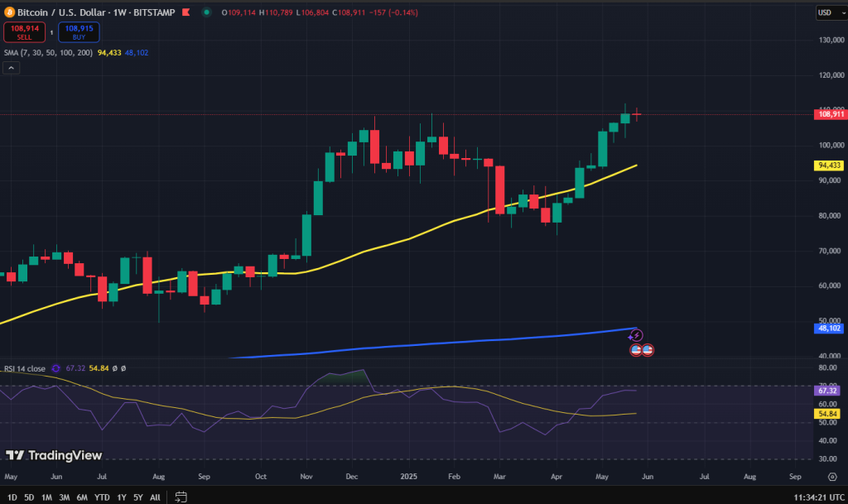Viewport: 848px width, 504px height.
Task: Switch to the 6M time range
Action: click(x=82, y=497)
